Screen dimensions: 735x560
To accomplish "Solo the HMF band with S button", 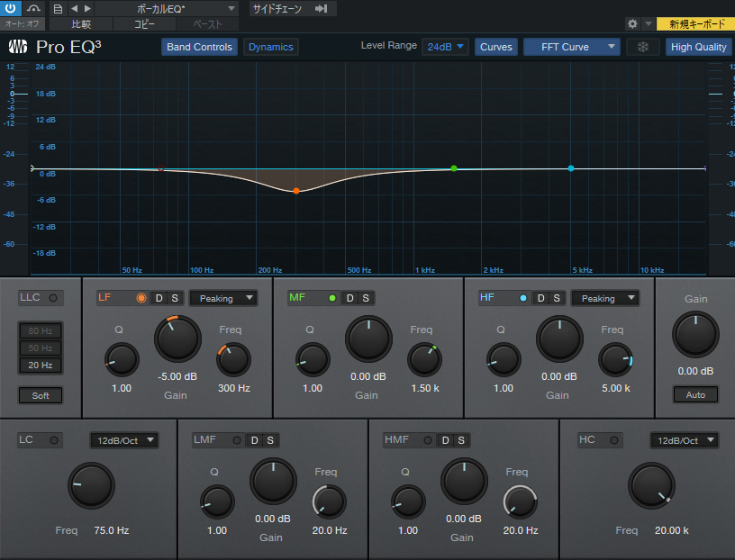I will coord(461,440).
